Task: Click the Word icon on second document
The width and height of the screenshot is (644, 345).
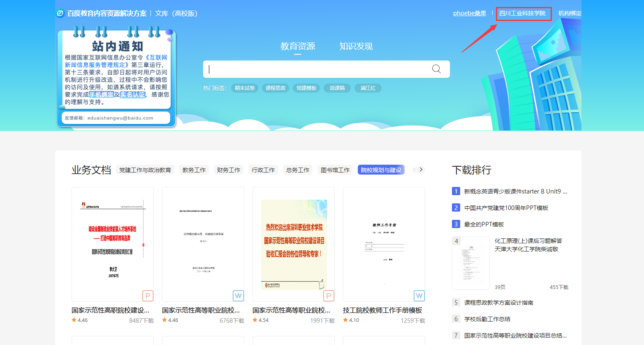Action: coord(238,296)
